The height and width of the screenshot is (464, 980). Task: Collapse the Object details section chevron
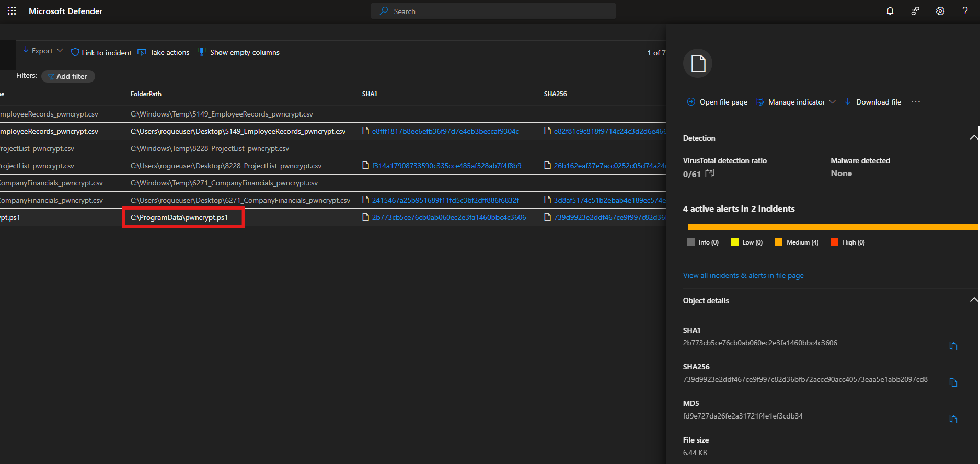974,300
